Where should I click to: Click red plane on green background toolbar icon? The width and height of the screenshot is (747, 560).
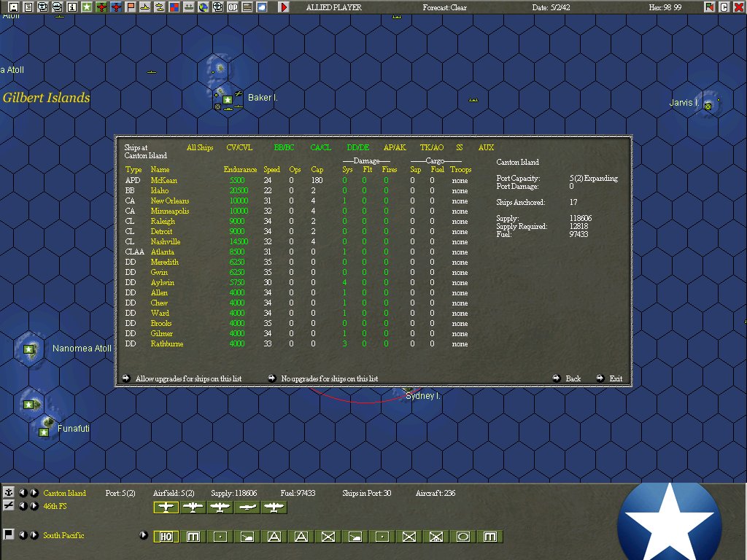point(101,7)
